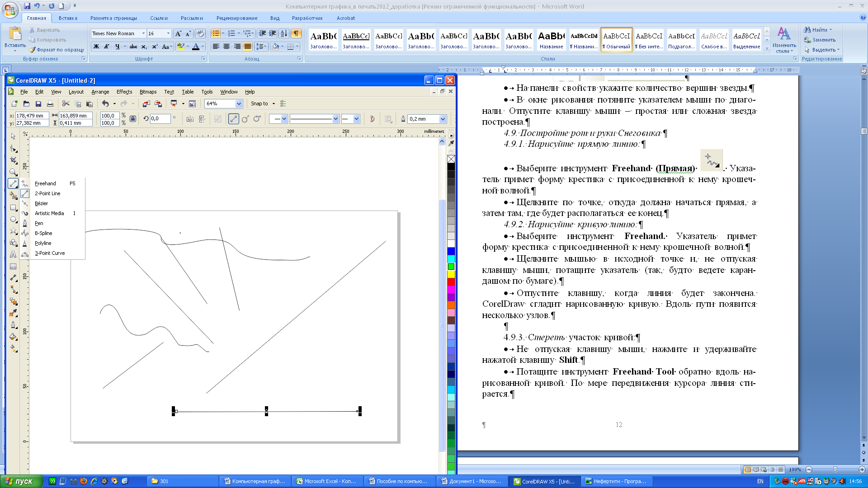This screenshot has height=488, width=868.
Task: Click the Format Painter brush in Word
Action: coord(57,50)
